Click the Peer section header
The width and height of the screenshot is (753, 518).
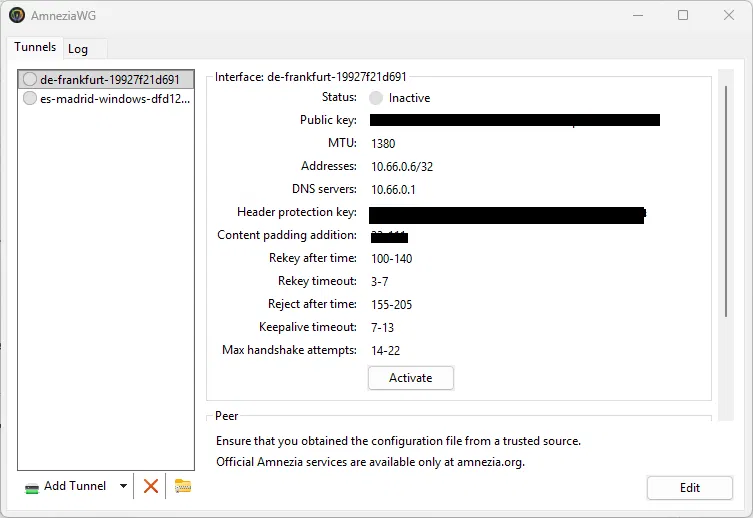(x=226, y=416)
